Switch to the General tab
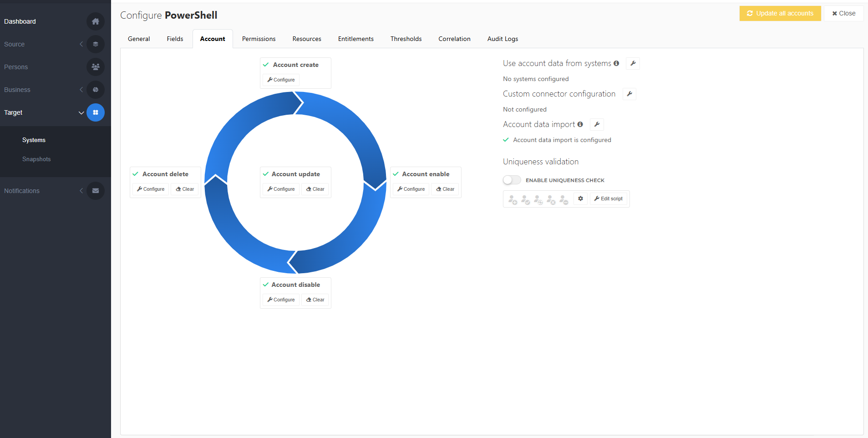The height and width of the screenshot is (438, 868). [139, 39]
